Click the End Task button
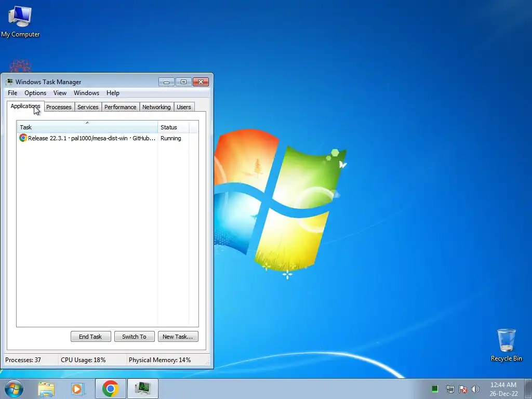 pyautogui.click(x=90, y=337)
